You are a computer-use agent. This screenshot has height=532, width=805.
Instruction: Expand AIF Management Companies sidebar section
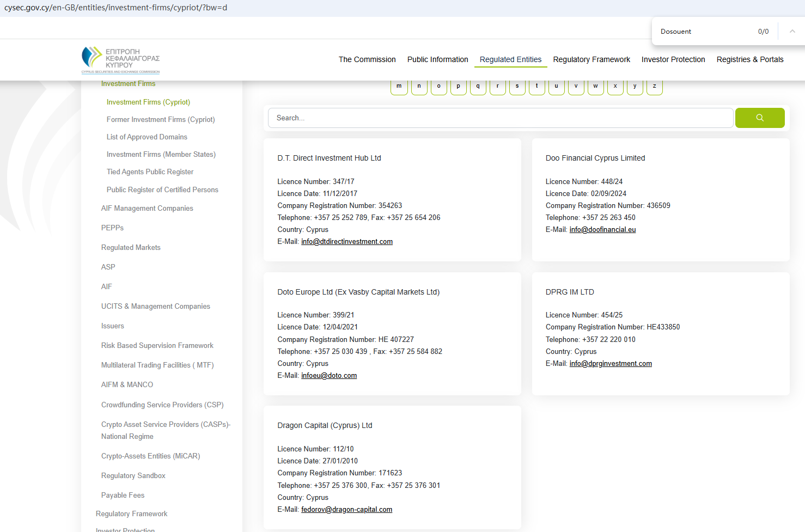click(147, 209)
